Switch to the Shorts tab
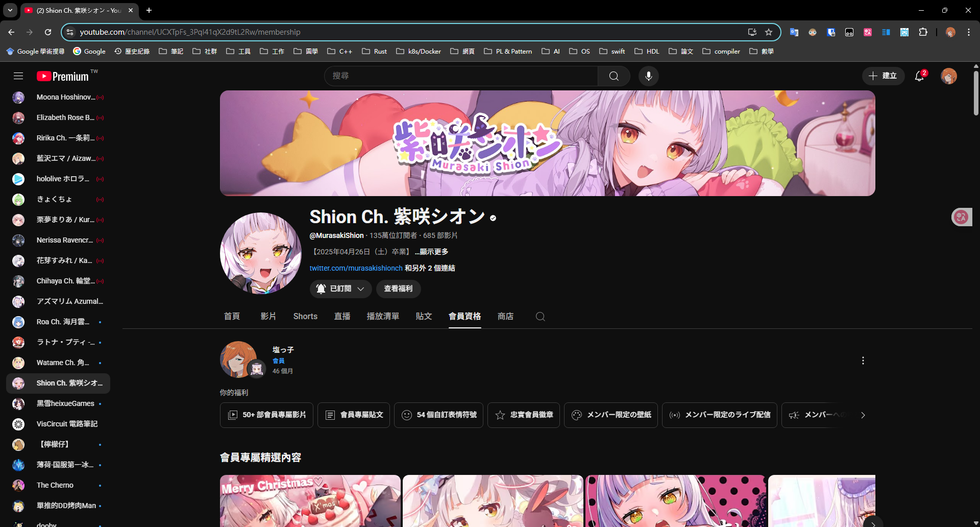This screenshot has height=527, width=980. point(305,317)
